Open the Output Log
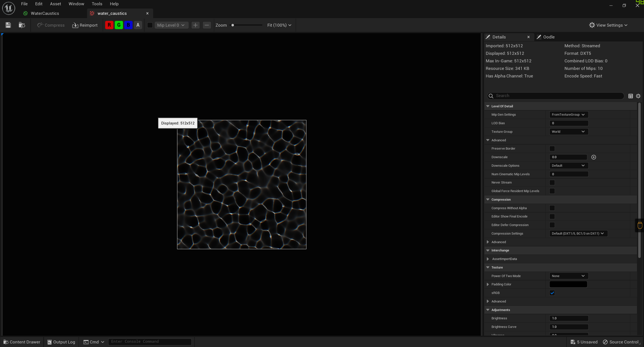 (61, 342)
